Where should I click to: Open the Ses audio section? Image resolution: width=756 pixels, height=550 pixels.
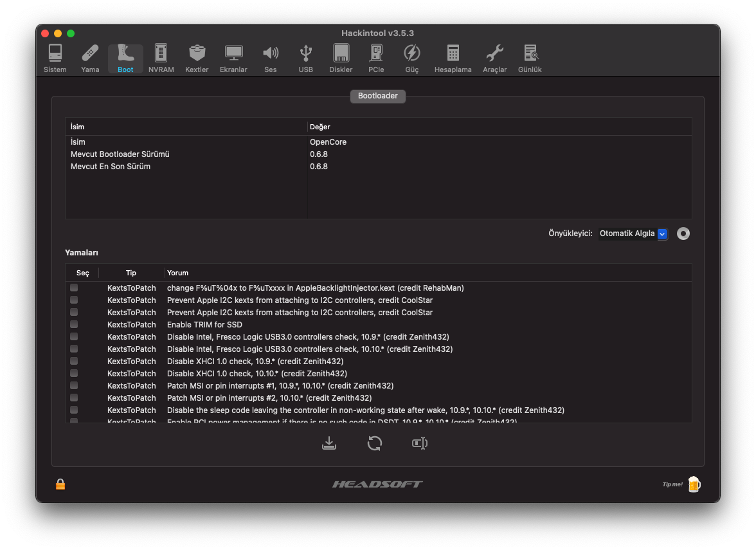click(270, 58)
